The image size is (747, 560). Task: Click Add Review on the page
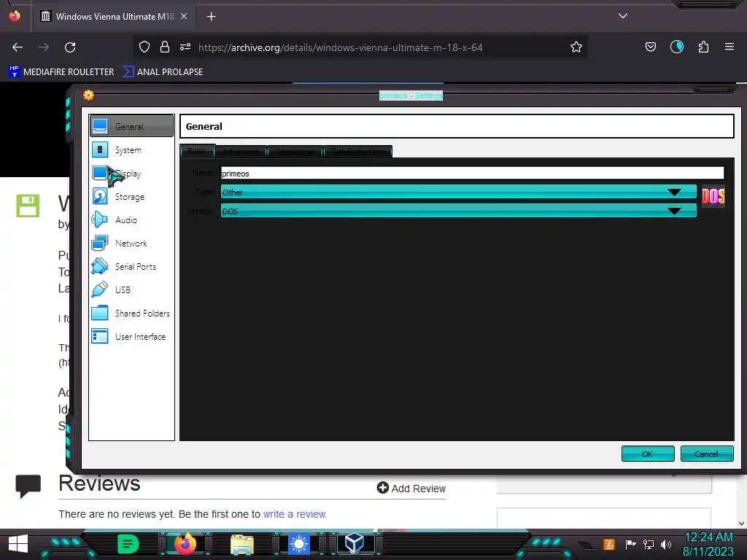pyautogui.click(x=411, y=488)
